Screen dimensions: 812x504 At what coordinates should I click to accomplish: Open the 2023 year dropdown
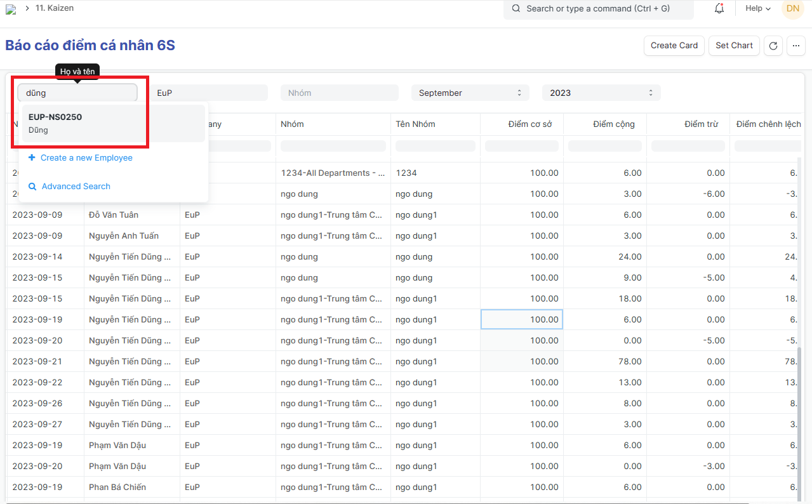601,93
